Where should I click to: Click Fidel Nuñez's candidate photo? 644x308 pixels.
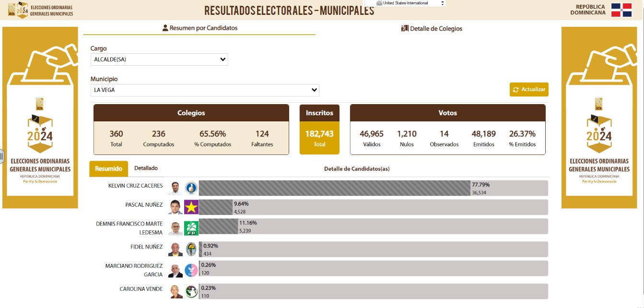[176, 249]
